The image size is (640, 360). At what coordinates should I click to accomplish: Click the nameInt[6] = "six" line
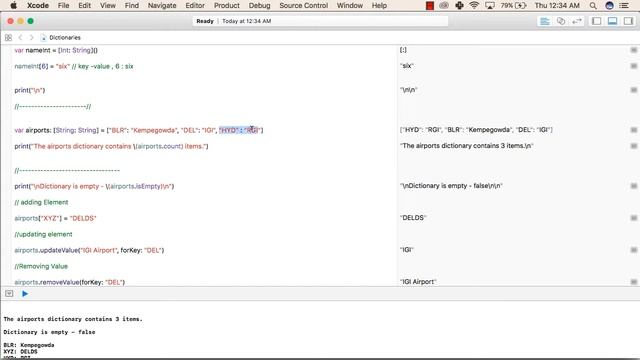[74, 66]
